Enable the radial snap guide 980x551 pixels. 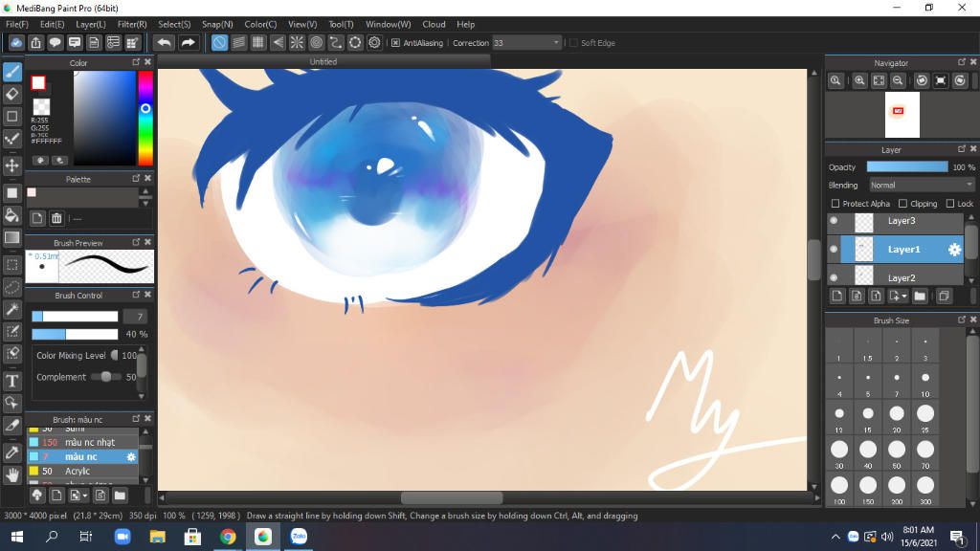coord(297,42)
